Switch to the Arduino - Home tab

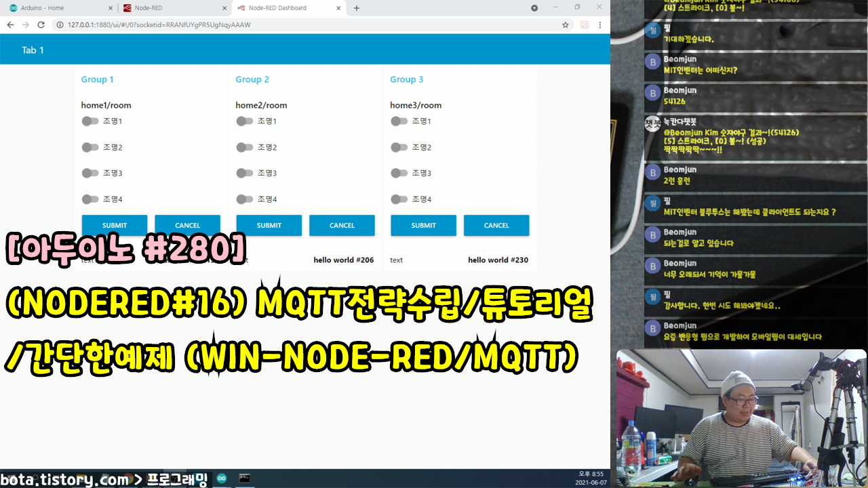pos(61,8)
